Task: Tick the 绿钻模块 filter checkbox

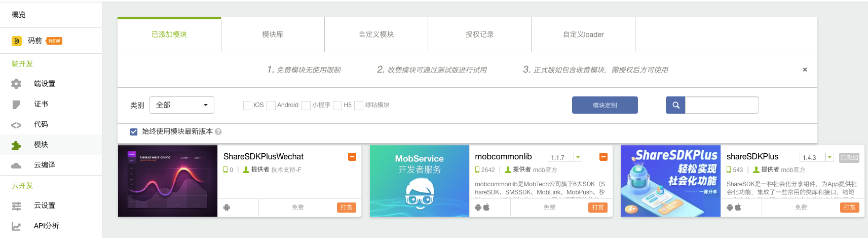Action: pyautogui.click(x=359, y=105)
